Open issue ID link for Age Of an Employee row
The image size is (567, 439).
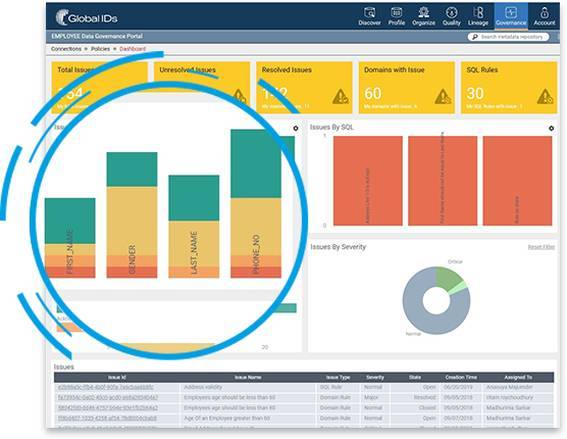click(107, 418)
